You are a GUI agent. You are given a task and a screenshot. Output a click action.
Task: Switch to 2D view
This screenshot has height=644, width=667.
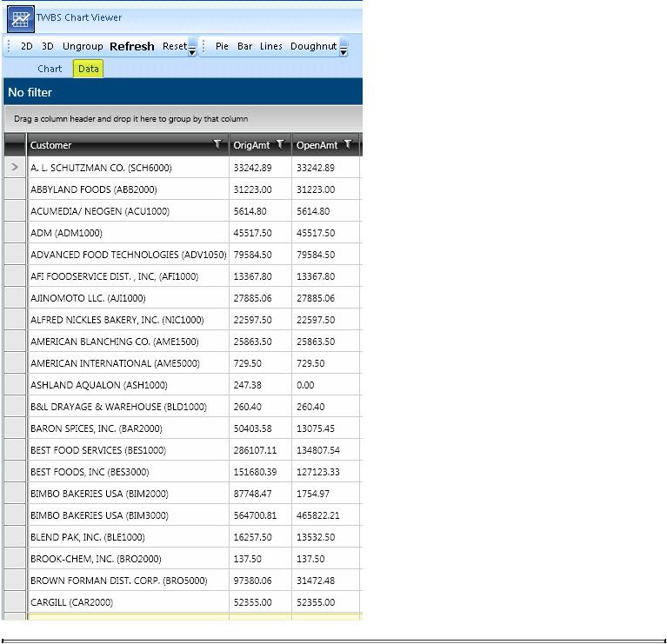(27, 46)
